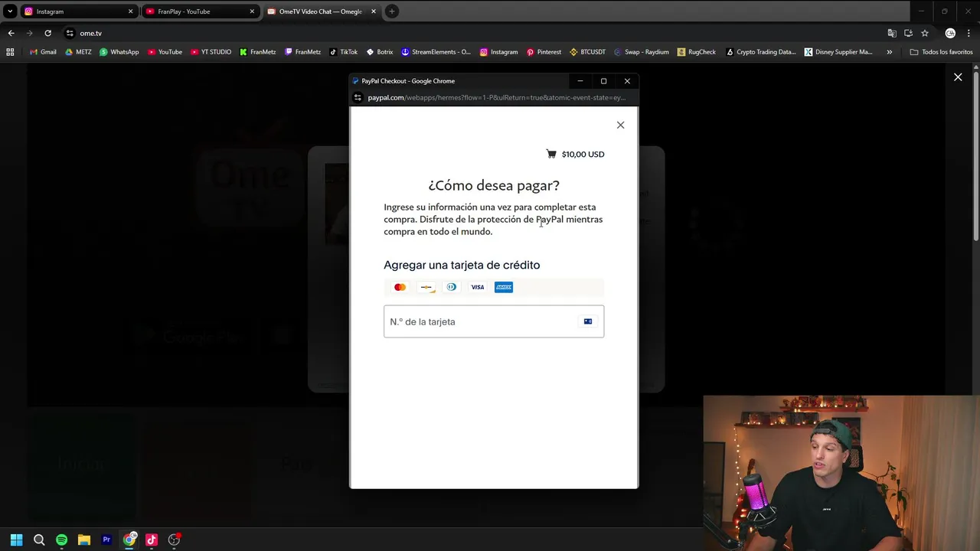980x551 pixels.
Task: Open the Botrix bookmark
Action: [380, 52]
